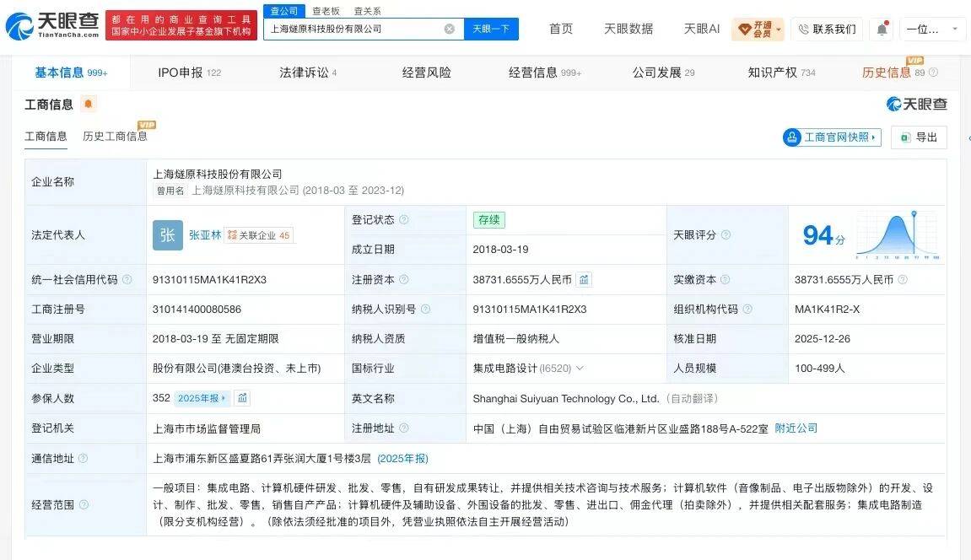Screen dimensions: 971x560
Task: Open the 关联企业 45 badge
Action: click(x=259, y=235)
